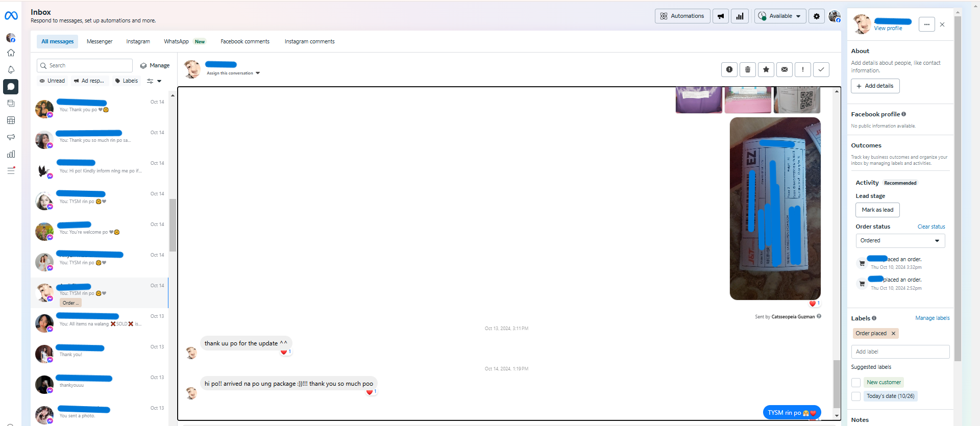Click the Manage labels link
Screen dimensions: 980x426
tap(932, 318)
